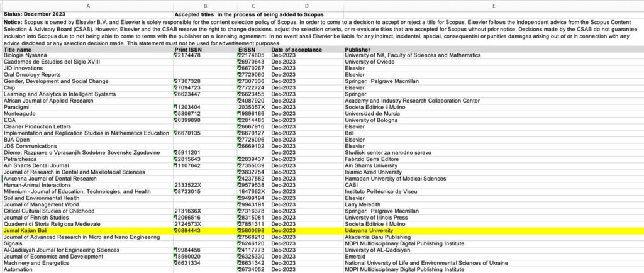Select 'Cleaner Production Letters' cell
Image resolution: width=644 pixels, height=273 pixels.
(88, 126)
